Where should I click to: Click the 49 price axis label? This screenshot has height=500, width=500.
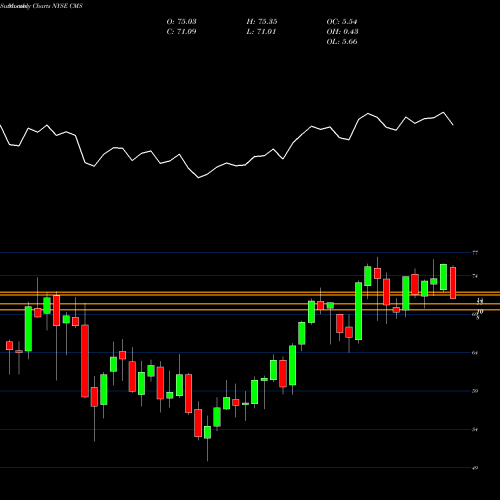pyautogui.click(x=475, y=468)
